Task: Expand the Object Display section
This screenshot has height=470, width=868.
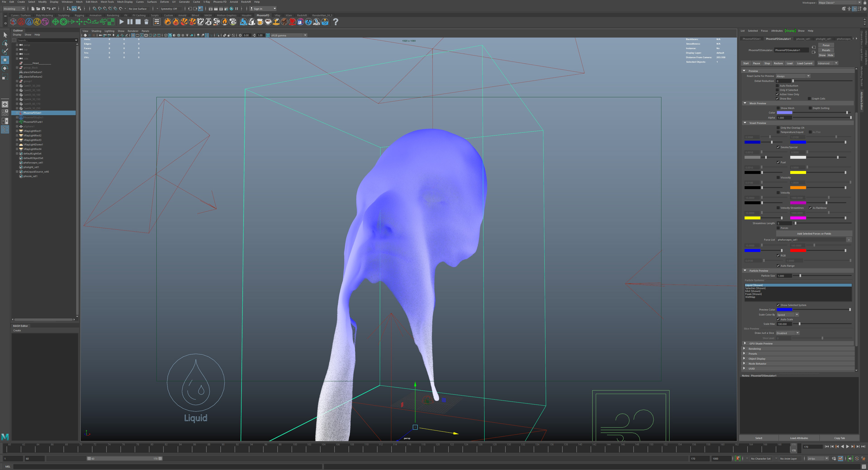Action: [x=744, y=359]
